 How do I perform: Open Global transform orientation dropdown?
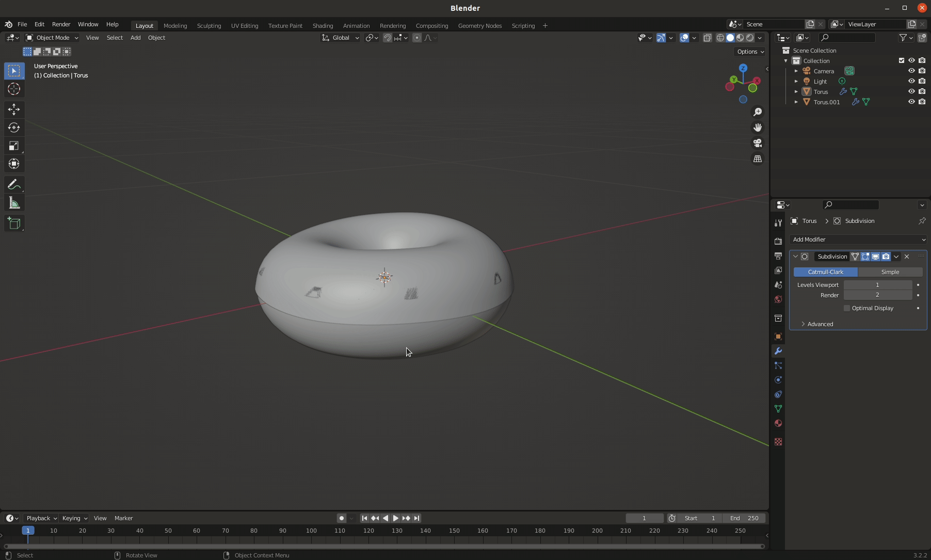pos(340,38)
